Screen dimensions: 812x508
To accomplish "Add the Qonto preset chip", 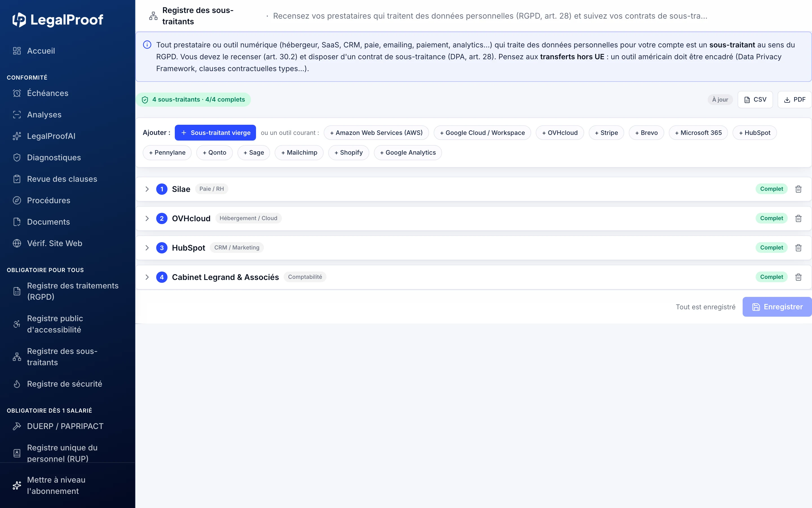I will pyautogui.click(x=214, y=152).
